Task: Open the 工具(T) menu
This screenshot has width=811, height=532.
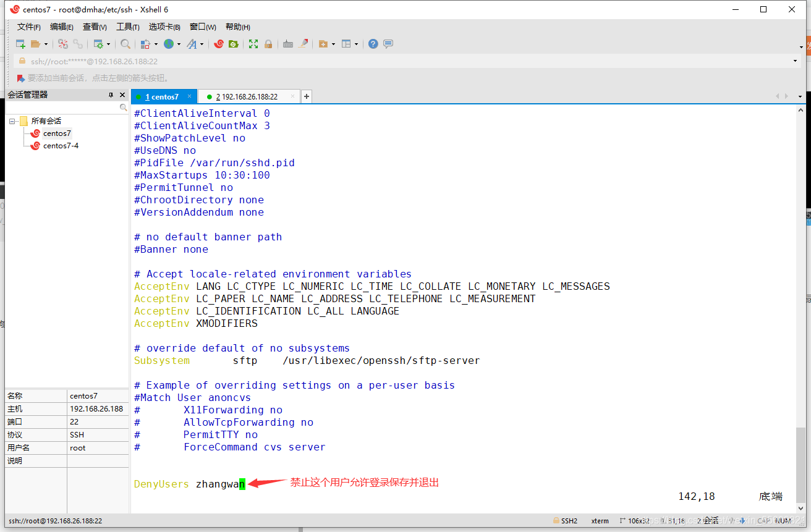Action: coord(128,27)
